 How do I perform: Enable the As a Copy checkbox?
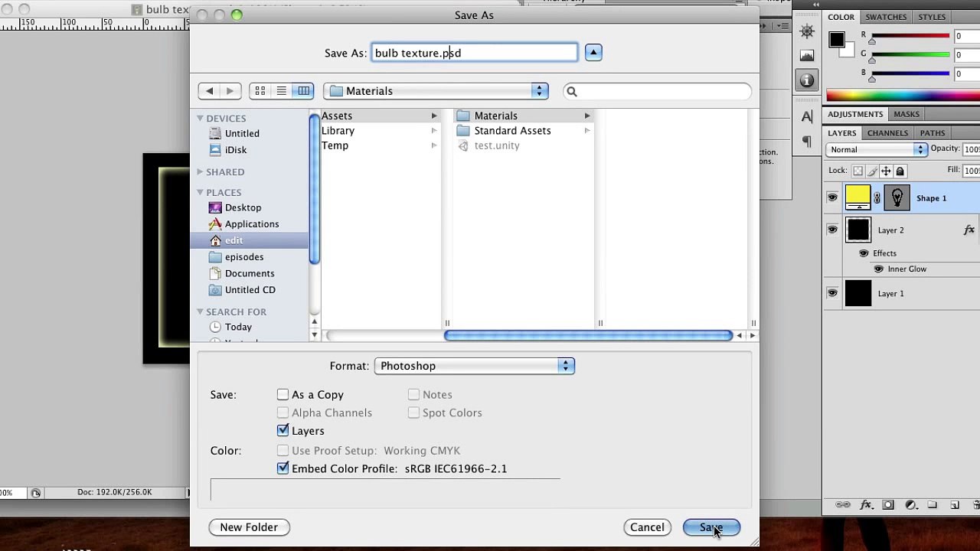[283, 394]
